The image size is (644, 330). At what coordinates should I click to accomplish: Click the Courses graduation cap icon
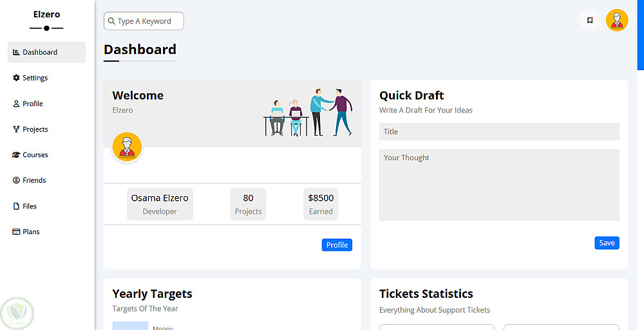coord(16,155)
